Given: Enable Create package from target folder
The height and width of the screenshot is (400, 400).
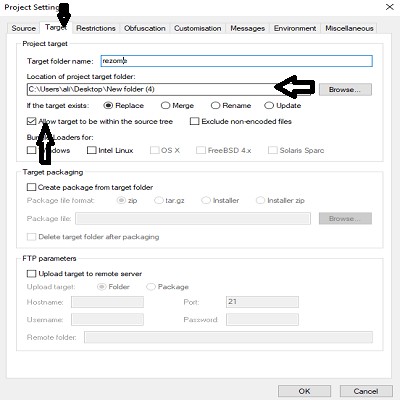Looking at the screenshot, I should coord(31,187).
